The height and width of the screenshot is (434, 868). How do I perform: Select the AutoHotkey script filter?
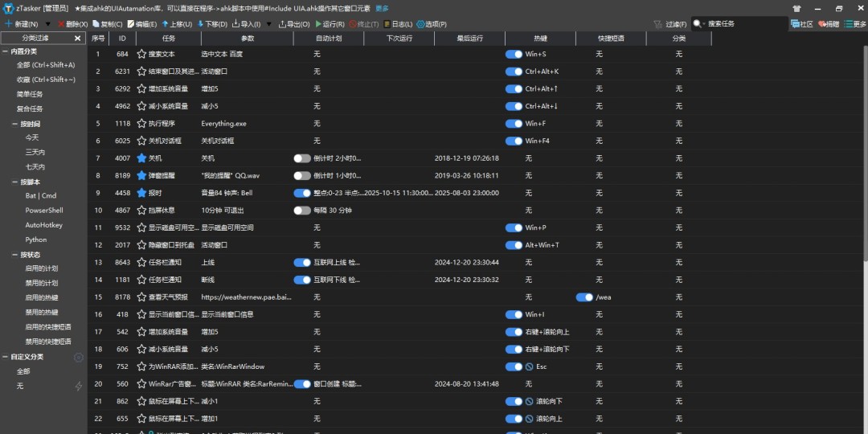43,225
